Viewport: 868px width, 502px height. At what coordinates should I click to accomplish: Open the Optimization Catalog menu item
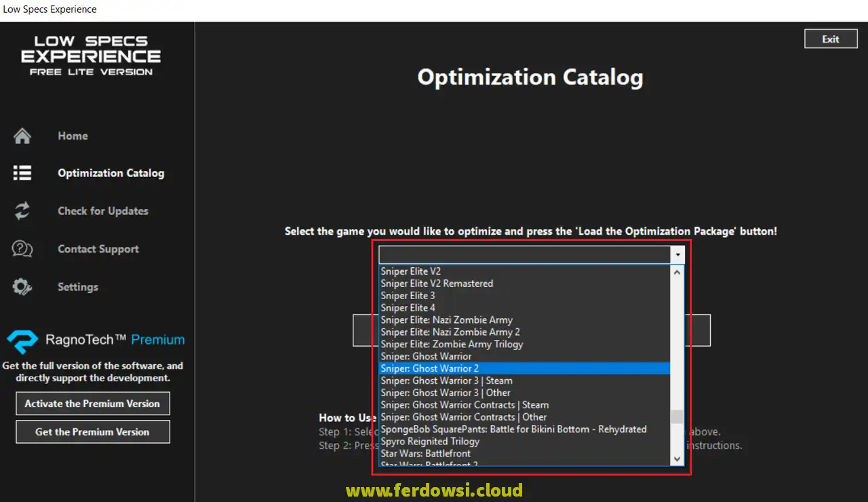[x=111, y=173]
